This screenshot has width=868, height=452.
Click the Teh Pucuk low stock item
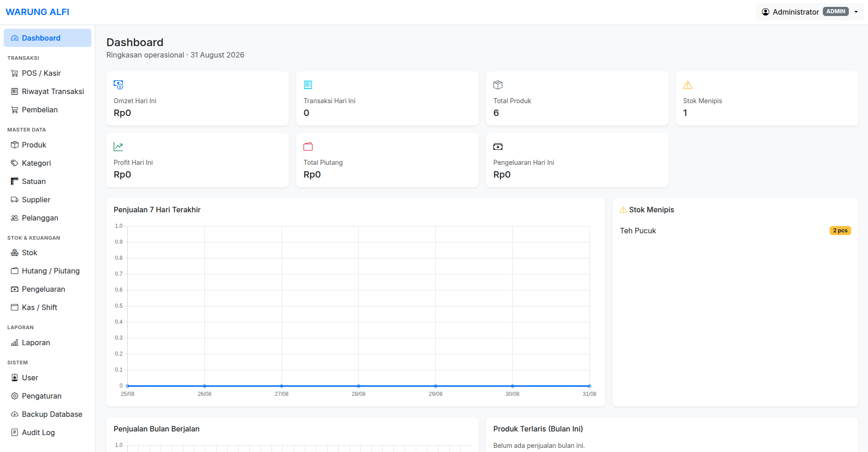(638, 231)
